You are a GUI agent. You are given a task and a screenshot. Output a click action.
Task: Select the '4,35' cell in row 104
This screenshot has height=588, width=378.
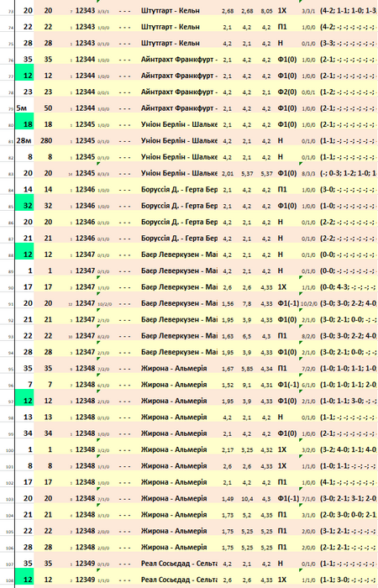click(x=266, y=515)
